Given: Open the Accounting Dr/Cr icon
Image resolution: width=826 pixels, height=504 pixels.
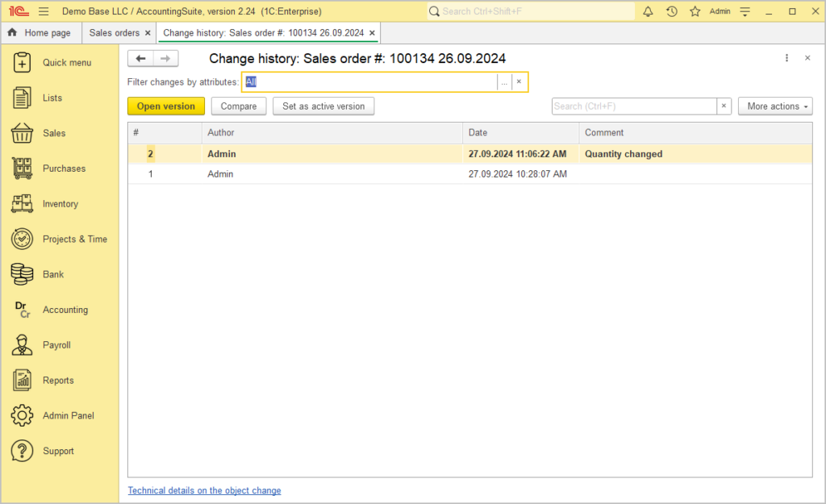Looking at the screenshot, I should (22, 310).
